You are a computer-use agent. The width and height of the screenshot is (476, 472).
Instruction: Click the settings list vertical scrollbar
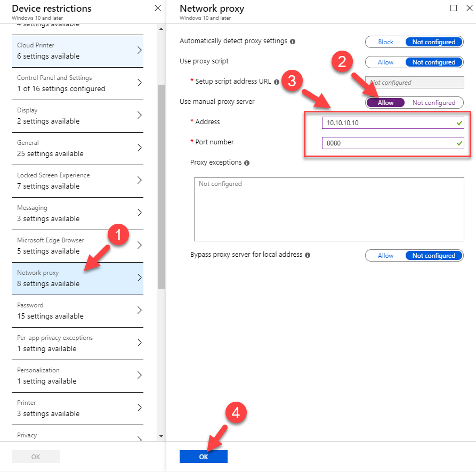click(x=161, y=186)
